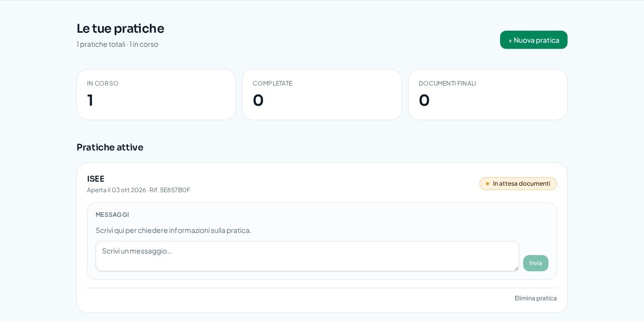Click the 'Pratiche attive' section heading
Screen dimensions: 644x322
[110, 147]
